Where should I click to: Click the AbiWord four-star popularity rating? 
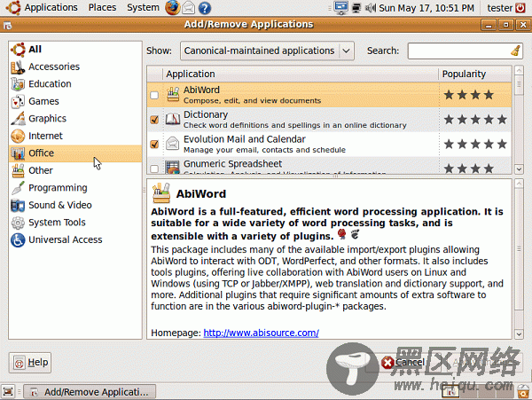(x=468, y=95)
